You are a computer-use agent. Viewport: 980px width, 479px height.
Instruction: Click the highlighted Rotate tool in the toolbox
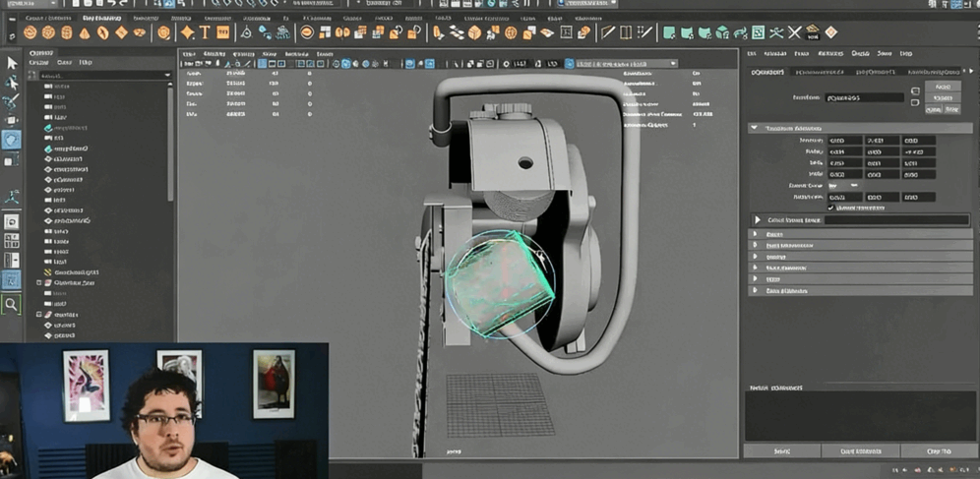pos(11,140)
